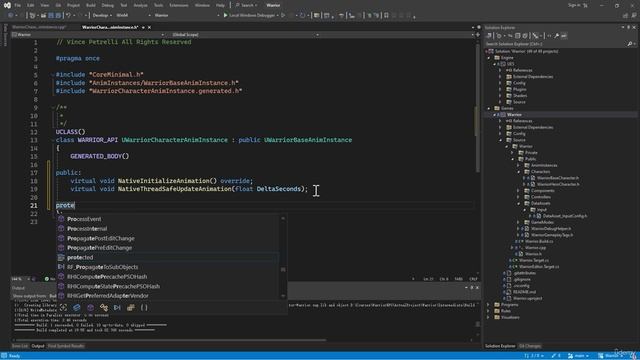Click Solution Explorer properties wrench icon

(556, 36)
